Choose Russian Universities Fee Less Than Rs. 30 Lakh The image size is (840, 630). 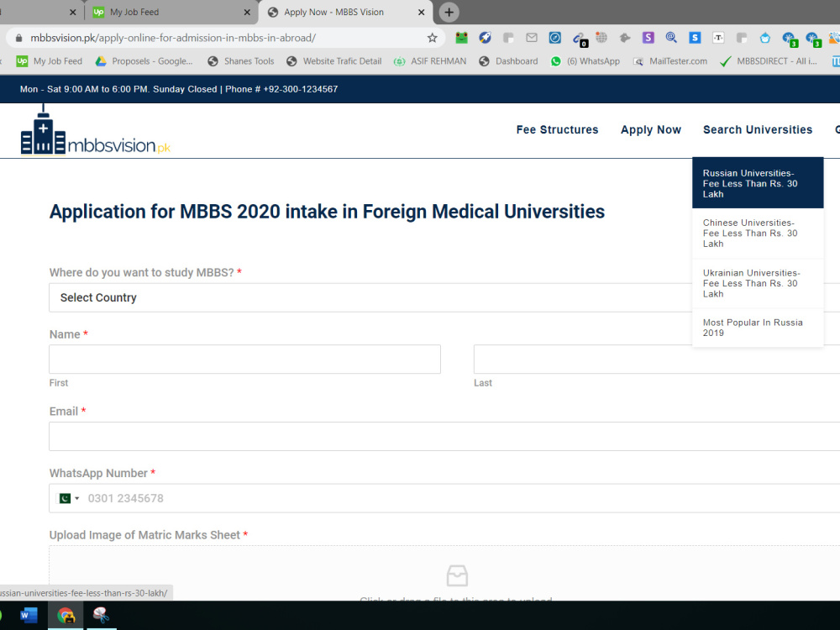click(x=758, y=183)
